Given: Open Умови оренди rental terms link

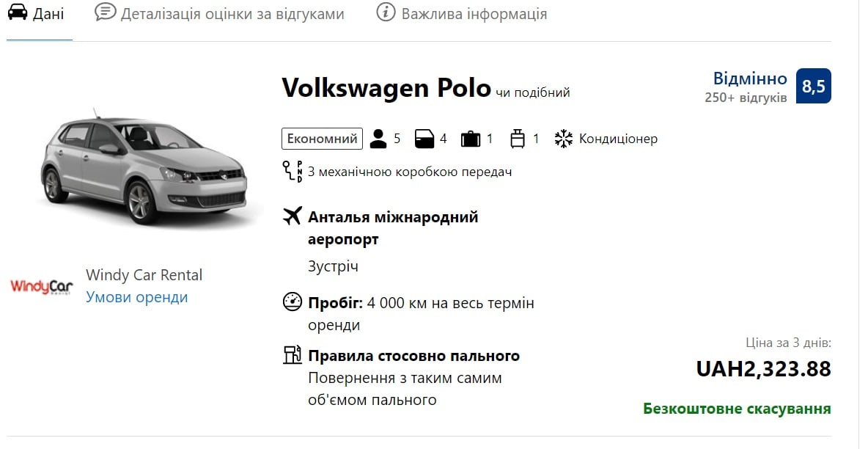Looking at the screenshot, I should [137, 297].
